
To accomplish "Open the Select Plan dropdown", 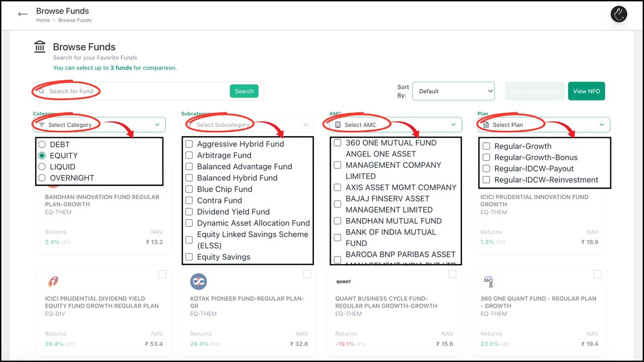I will pyautogui.click(x=543, y=125).
